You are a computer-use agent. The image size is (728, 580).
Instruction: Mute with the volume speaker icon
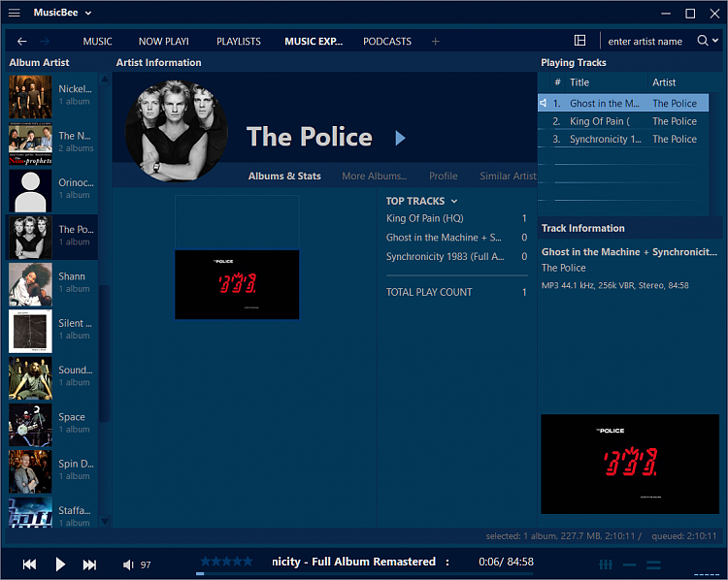click(x=128, y=564)
